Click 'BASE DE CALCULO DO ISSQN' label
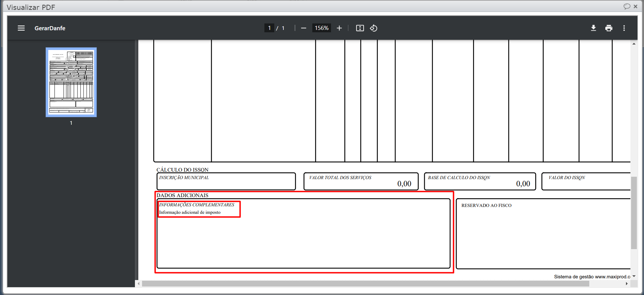 pos(459,177)
